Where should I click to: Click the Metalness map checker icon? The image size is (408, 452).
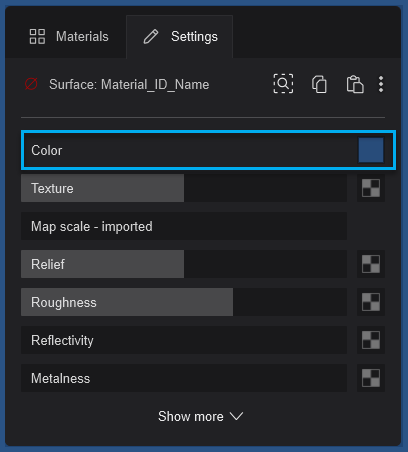371,378
